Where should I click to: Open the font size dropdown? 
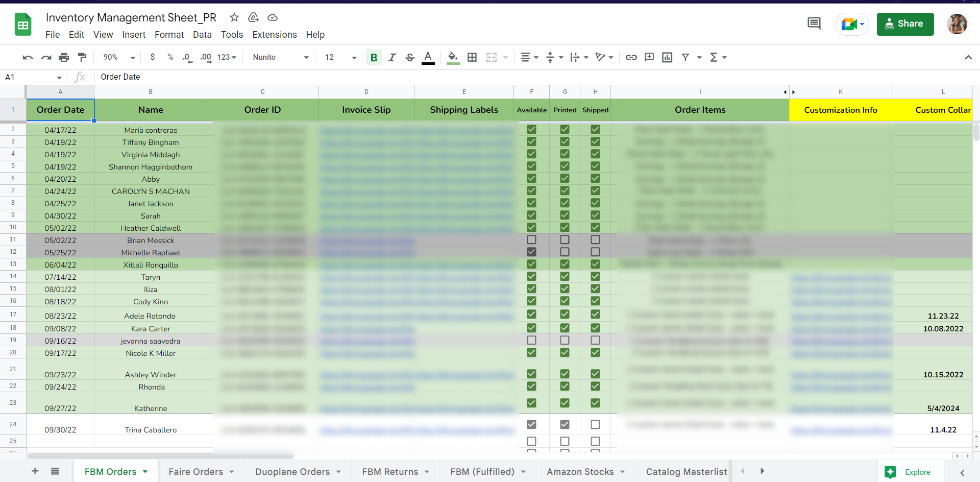click(x=340, y=57)
